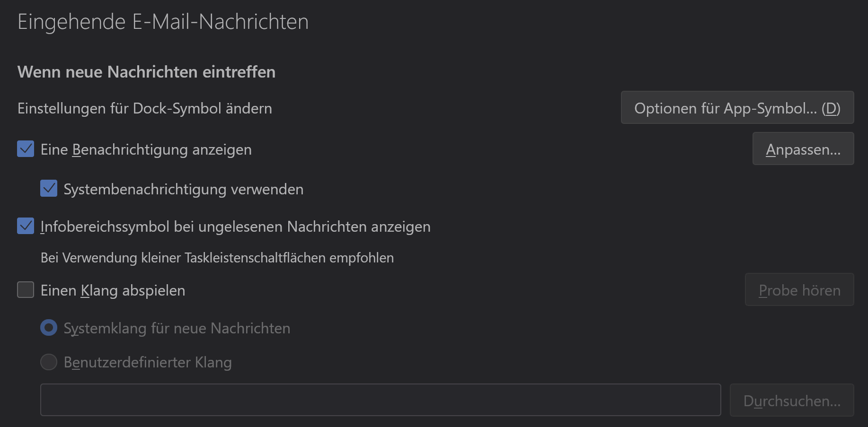The width and height of the screenshot is (868, 427).
Task: Uncheck the Infobereichssymbol bei ungelesenen Nachrichten box
Action: tap(26, 226)
